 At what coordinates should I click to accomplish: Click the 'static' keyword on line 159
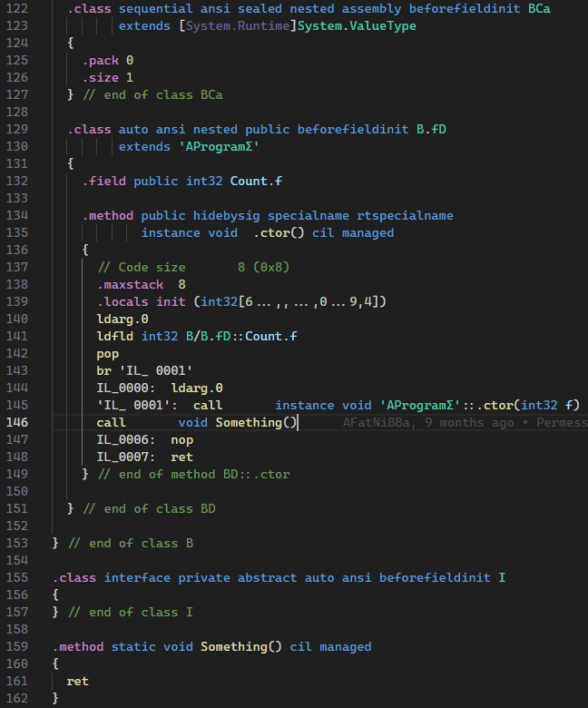pyautogui.click(x=133, y=647)
